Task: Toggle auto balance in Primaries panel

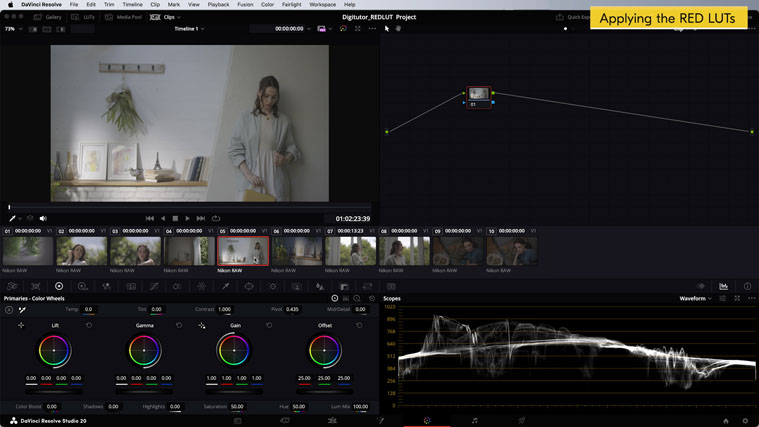Action: [x=9, y=310]
